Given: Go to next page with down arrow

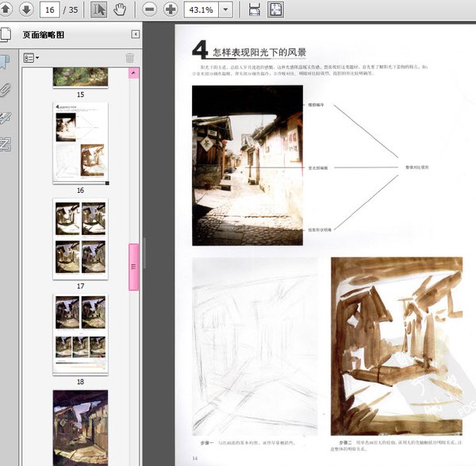Looking at the screenshot, I should click(x=25, y=10).
